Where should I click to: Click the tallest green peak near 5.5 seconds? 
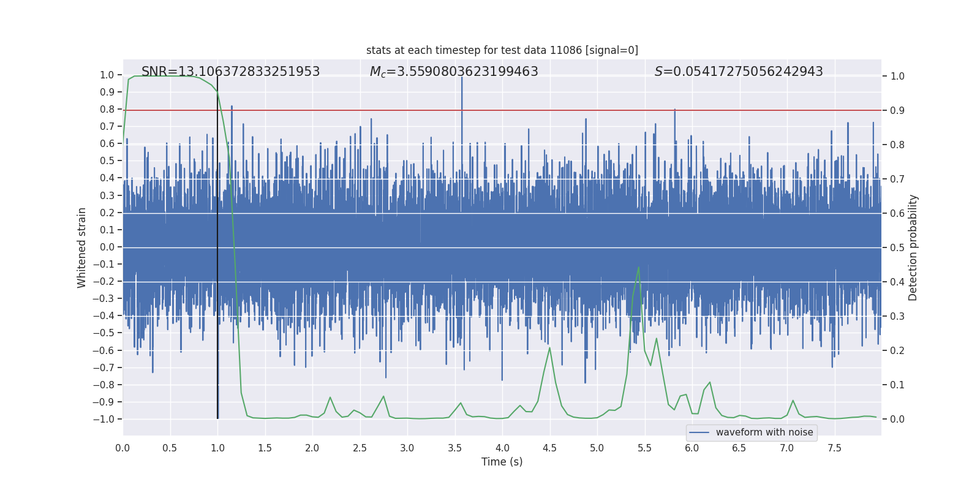point(639,268)
